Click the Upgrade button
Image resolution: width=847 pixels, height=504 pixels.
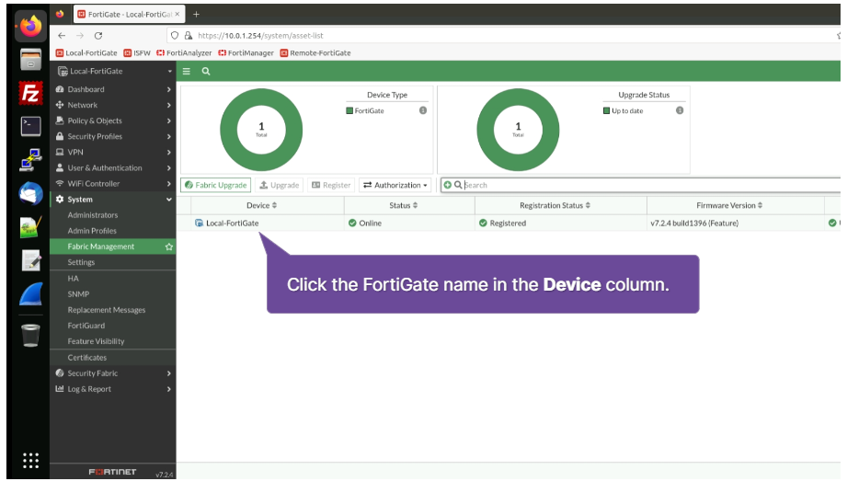(x=280, y=185)
